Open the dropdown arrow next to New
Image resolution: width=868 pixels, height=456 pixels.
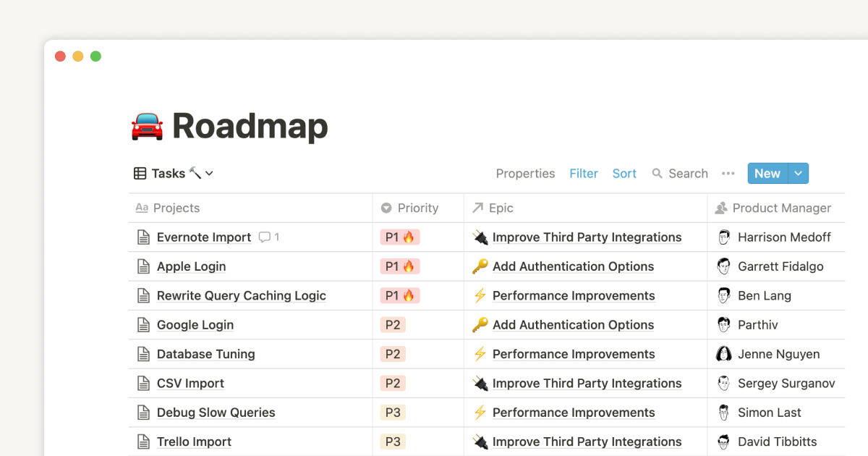pos(798,174)
